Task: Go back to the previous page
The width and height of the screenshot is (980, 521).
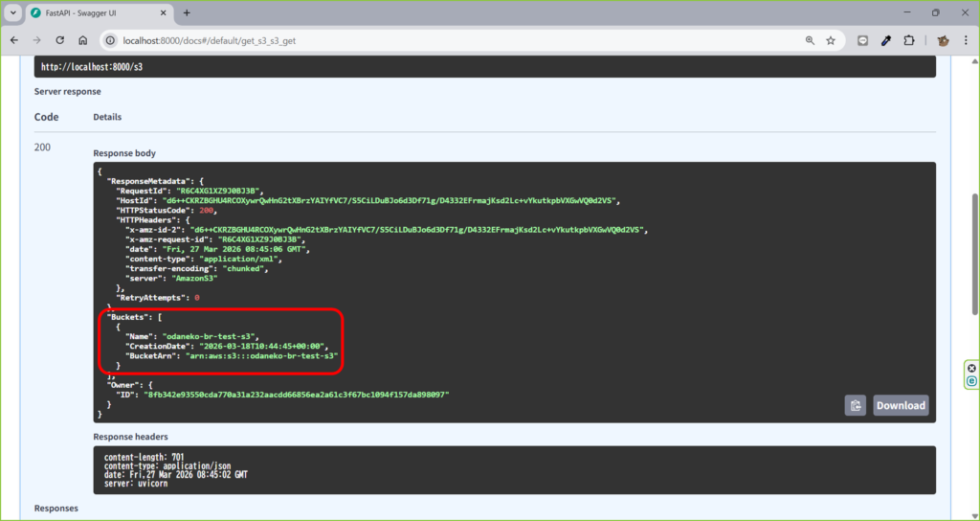Action: 14,41
